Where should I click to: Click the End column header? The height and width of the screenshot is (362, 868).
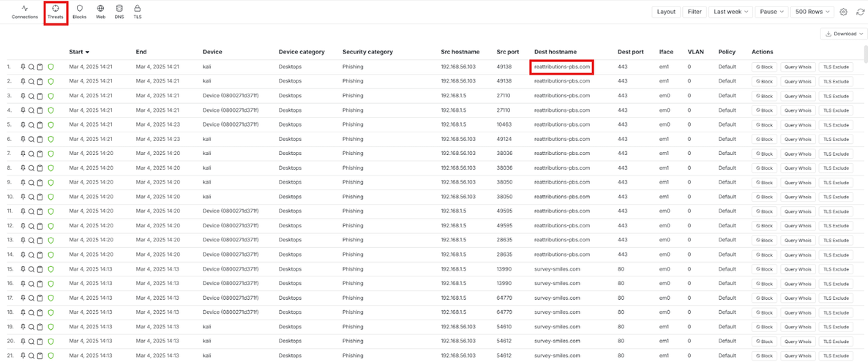pos(141,52)
